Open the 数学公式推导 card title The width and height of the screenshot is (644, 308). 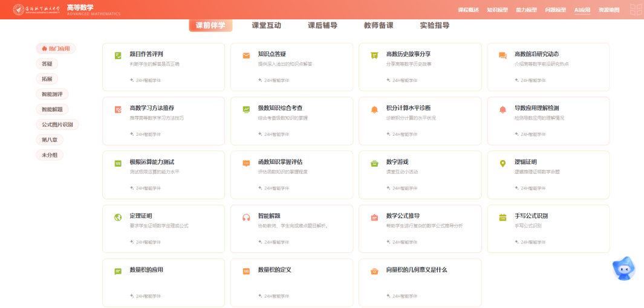(x=403, y=216)
